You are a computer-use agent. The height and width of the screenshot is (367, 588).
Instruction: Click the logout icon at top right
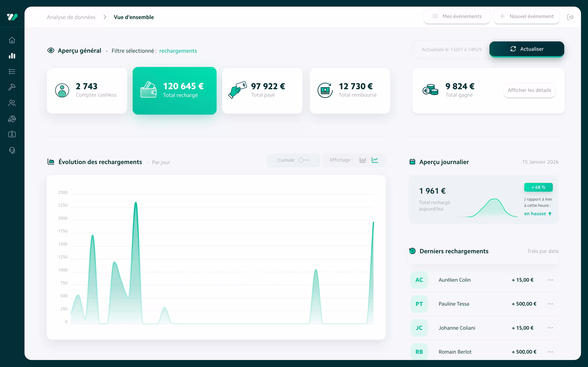570,17
